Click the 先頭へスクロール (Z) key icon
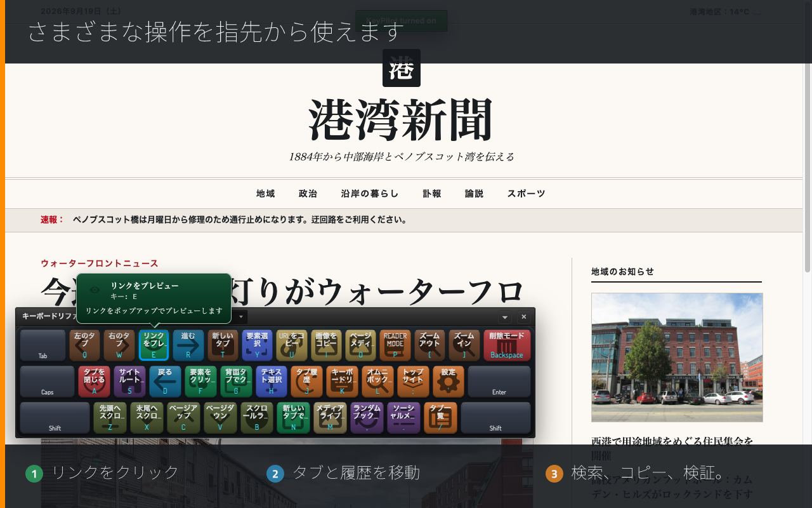The image size is (812, 508). pyautogui.click(x=110, y=418)
